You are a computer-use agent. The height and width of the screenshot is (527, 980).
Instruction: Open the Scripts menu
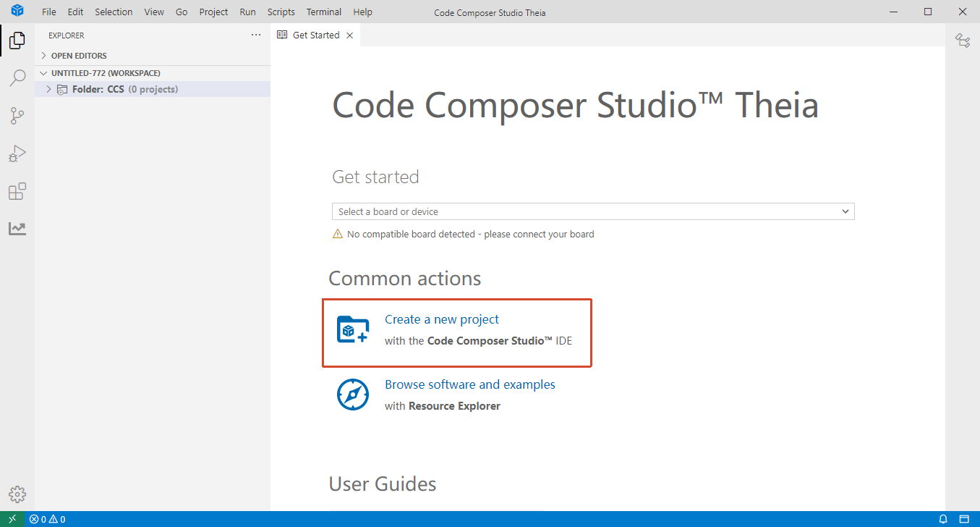pos(281,12)
